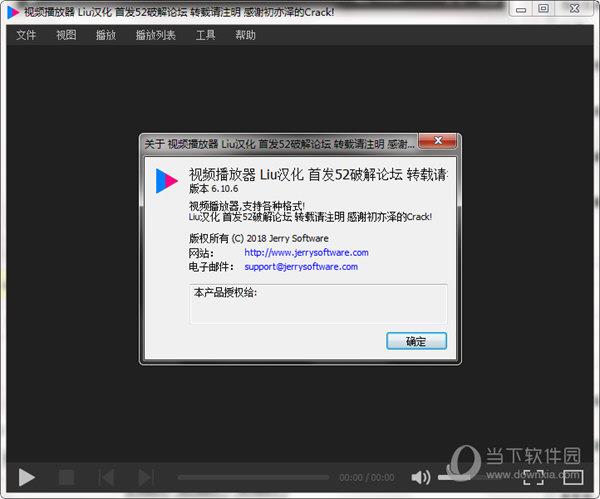
Task: Open the www.jerrysoftware.com website link
Action: click(306, 253)
